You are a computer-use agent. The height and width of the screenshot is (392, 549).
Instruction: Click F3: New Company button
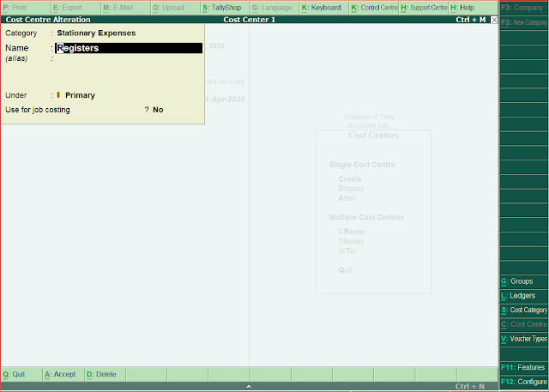click(524, 22)
